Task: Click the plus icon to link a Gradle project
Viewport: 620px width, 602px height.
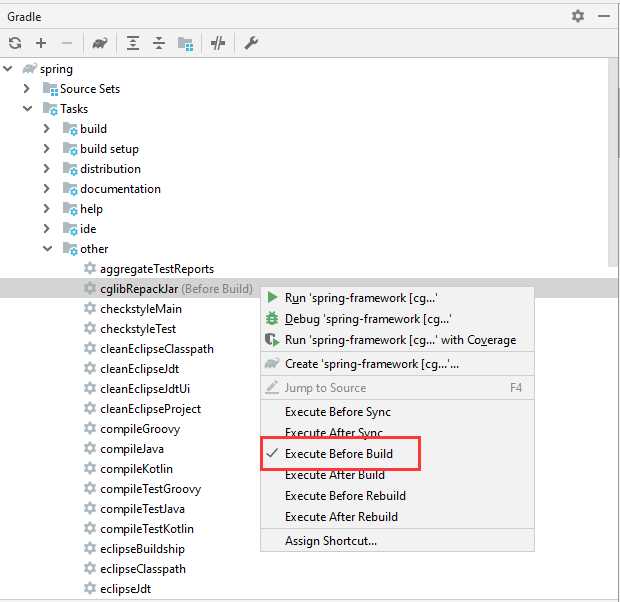Action: [41, 43]
